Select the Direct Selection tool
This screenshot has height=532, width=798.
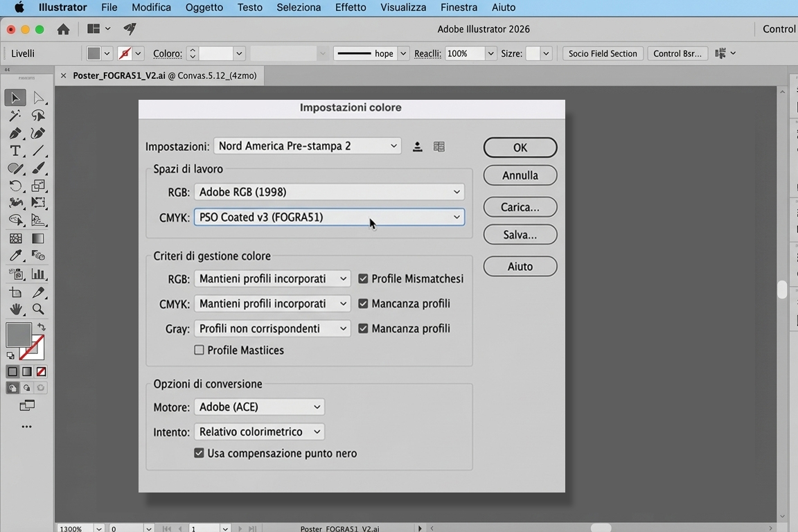pos(38,97)
